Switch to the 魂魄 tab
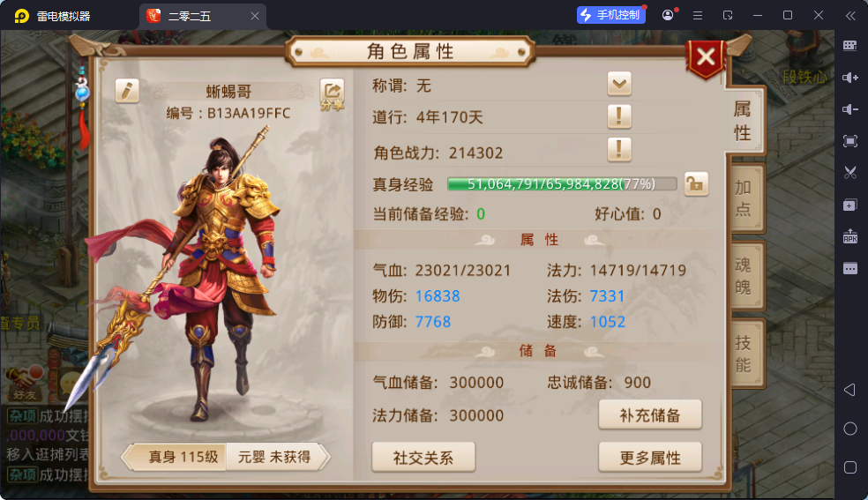This screenshot has height=500, width=868. tap(744, 275)
